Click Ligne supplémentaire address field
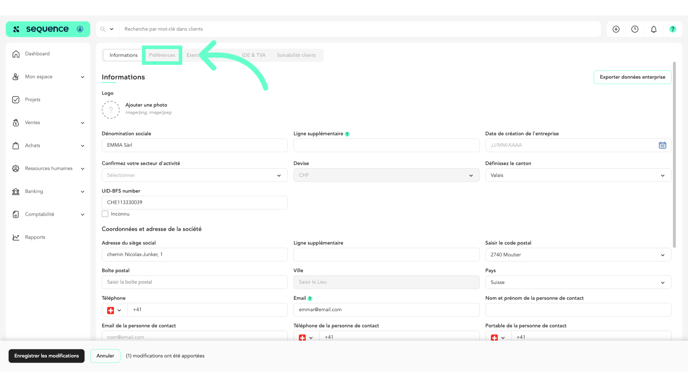The image size is (688, 387). pos(386,254)
